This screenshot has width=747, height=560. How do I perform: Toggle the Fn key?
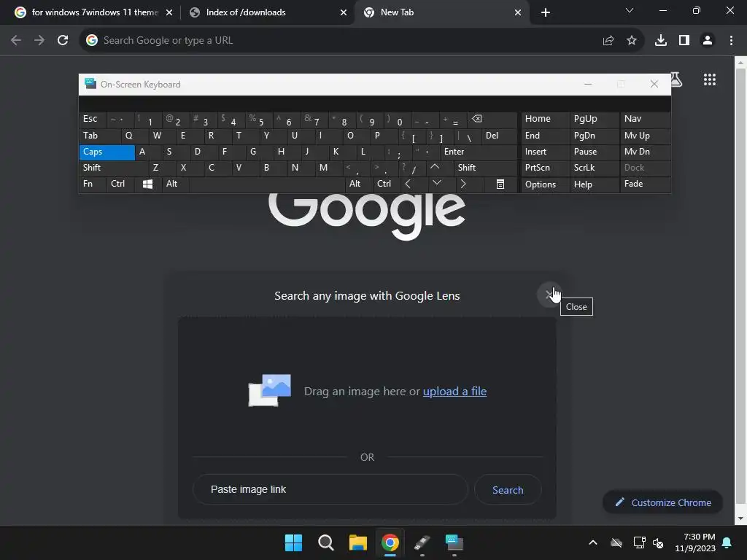[x=93, y=184]
